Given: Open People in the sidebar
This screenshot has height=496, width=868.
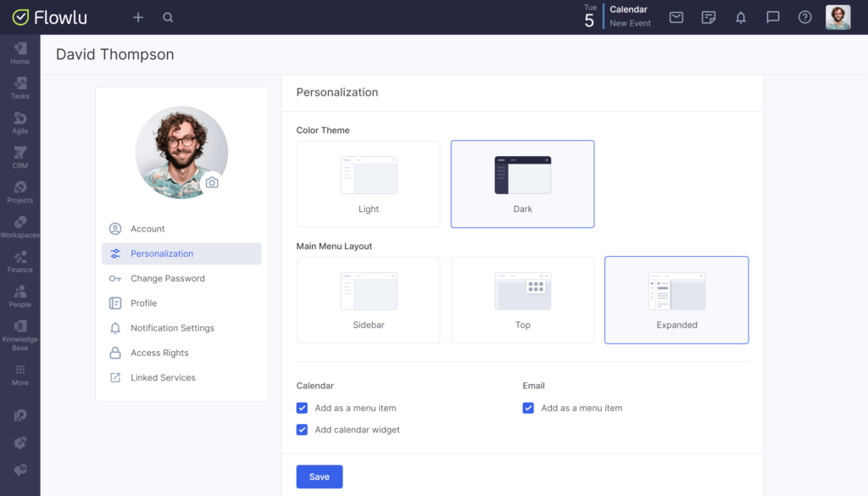Looking at the screenshot, I should (20, 298).
